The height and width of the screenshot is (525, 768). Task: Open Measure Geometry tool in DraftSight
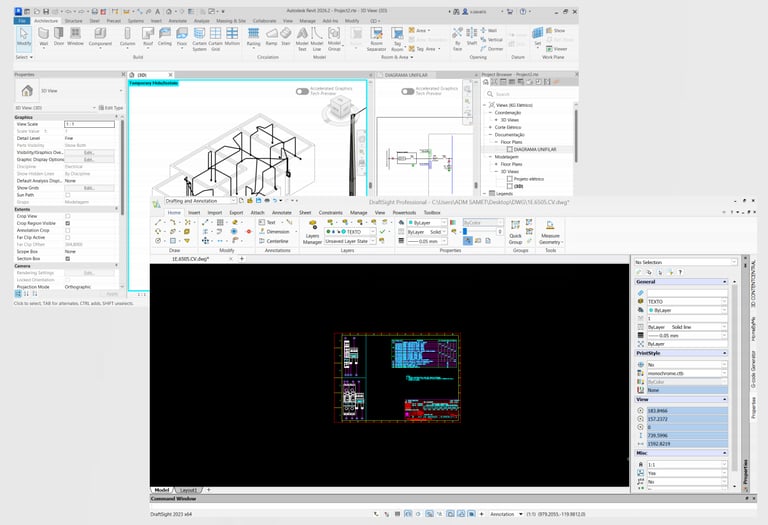click(550, 232)
